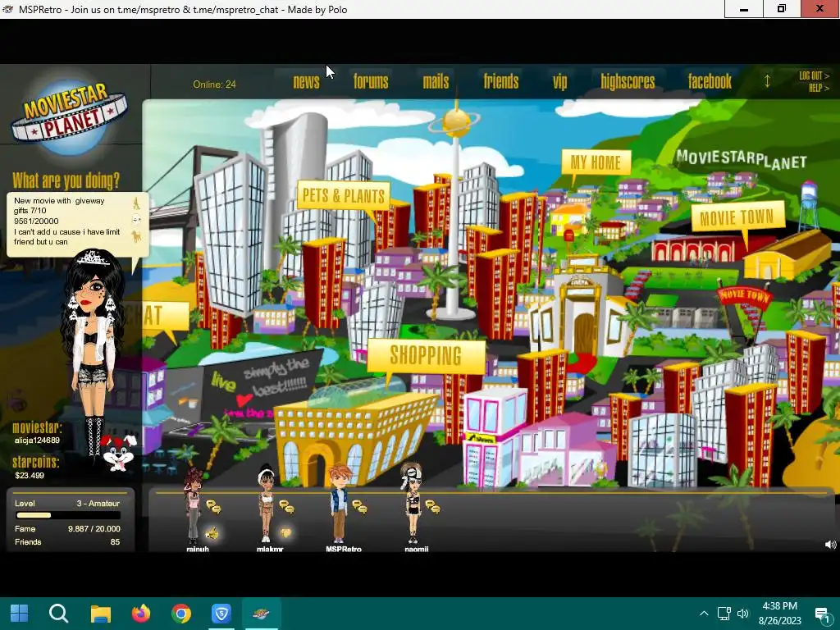Image resolution: width=840 pixels, height=630 pixels.
Task: Open the vip menu
Action: pyautogui.click(x=559, y=81)
